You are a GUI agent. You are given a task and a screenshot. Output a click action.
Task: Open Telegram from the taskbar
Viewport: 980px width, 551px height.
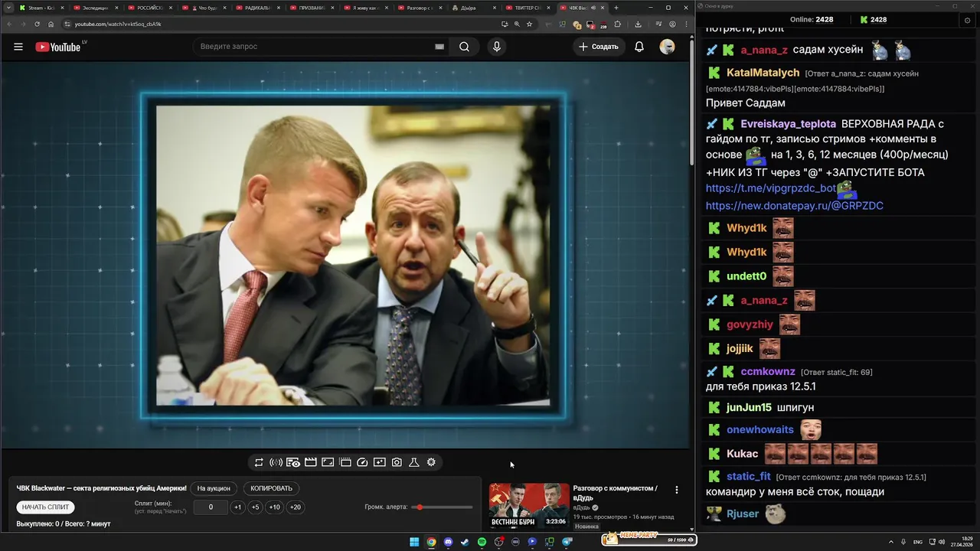point(567,542)
